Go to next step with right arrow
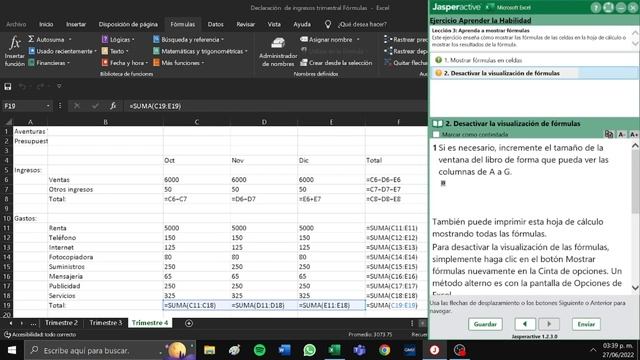Viewport: 640px width, 360px height. (x=549, y=324)
